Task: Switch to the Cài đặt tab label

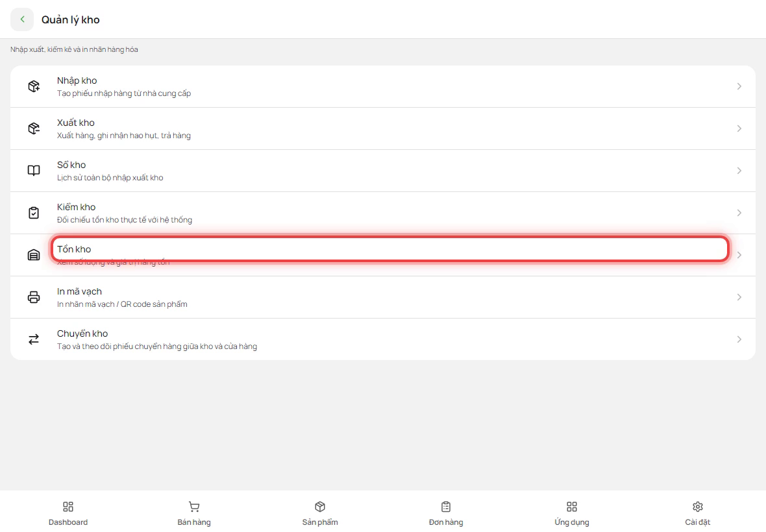Action: coord(698,522)
